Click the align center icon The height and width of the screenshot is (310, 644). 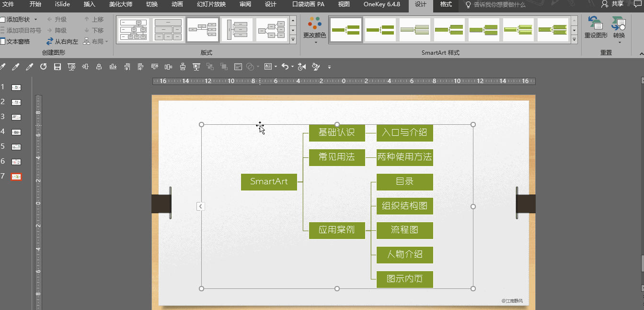(99, 67)
